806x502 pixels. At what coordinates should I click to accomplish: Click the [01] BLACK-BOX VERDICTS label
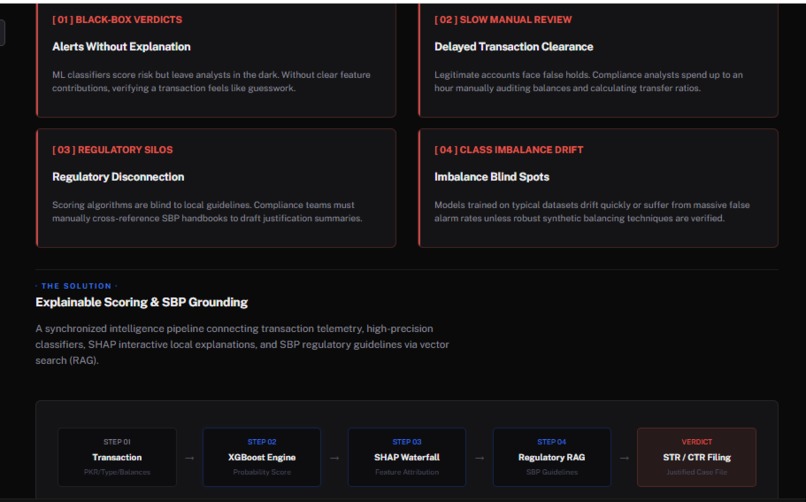[x=117, y=20]
